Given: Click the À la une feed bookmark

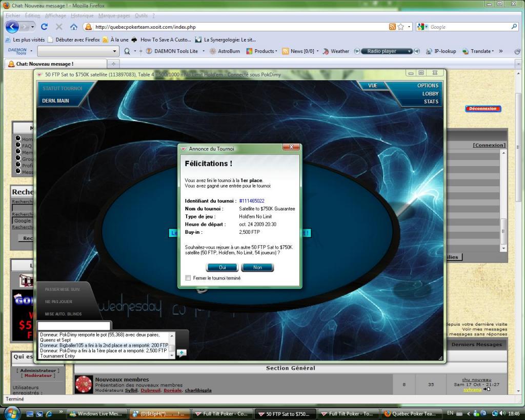Looking at the screenshot, I should point(115,39).
